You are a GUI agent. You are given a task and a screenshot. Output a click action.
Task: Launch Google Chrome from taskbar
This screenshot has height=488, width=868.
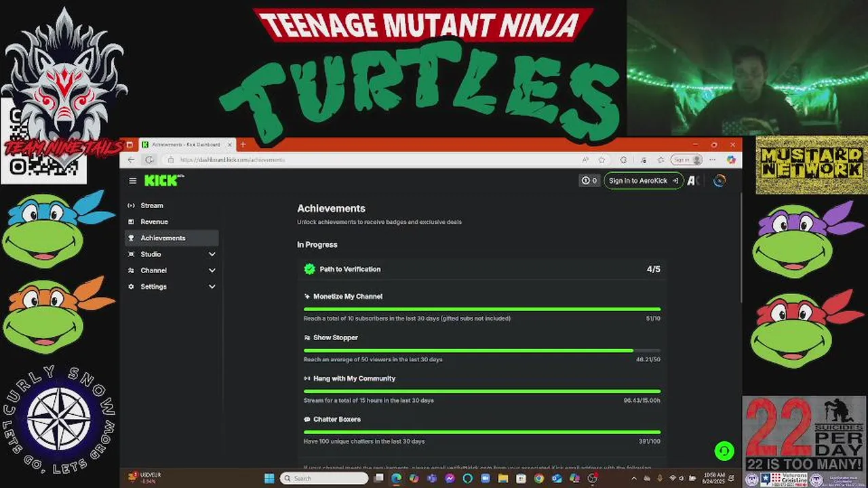(539, 478)
